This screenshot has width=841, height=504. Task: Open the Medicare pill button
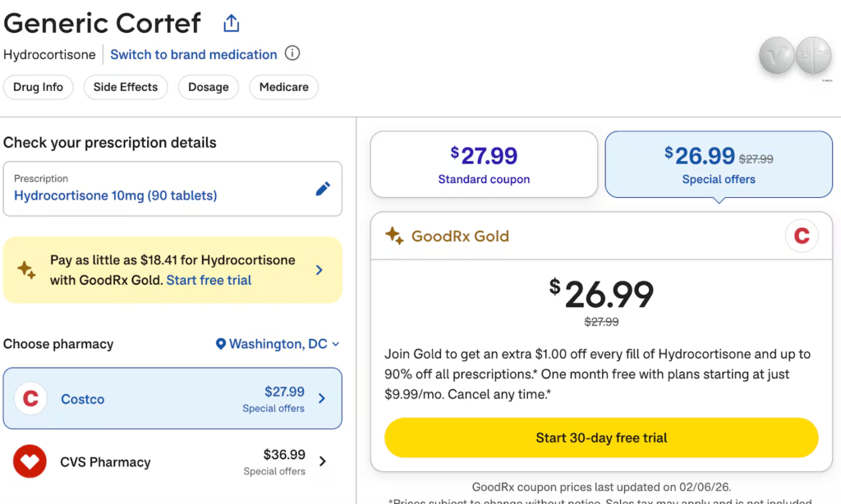pyautogui.click(x=284, y=87)
